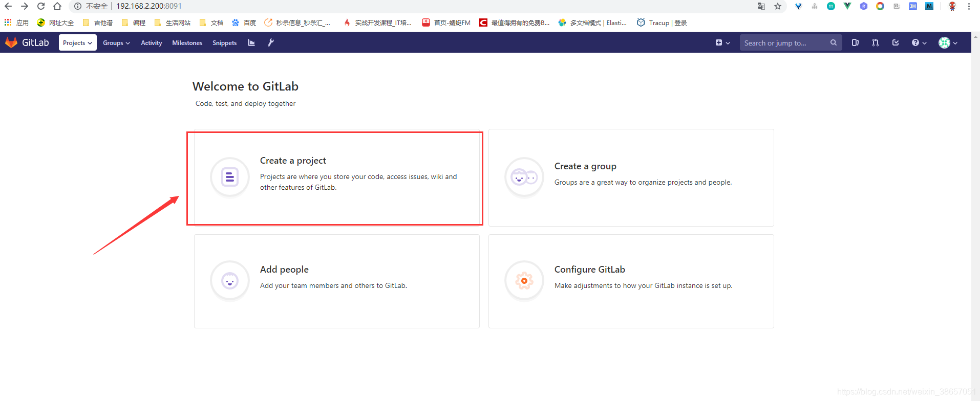Open Snippets in the navbar
980x401 pixels.
click(225, 43)
